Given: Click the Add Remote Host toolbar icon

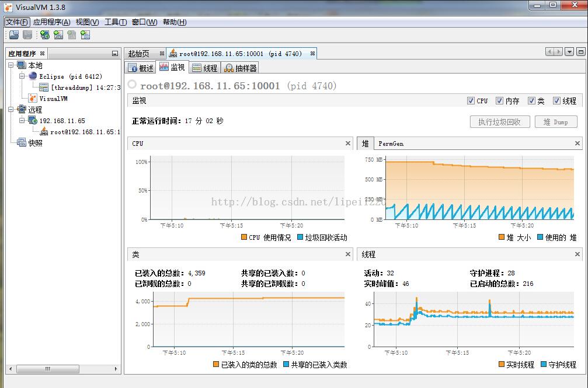Looking at the screenshot, I should [x=45, y=35].
